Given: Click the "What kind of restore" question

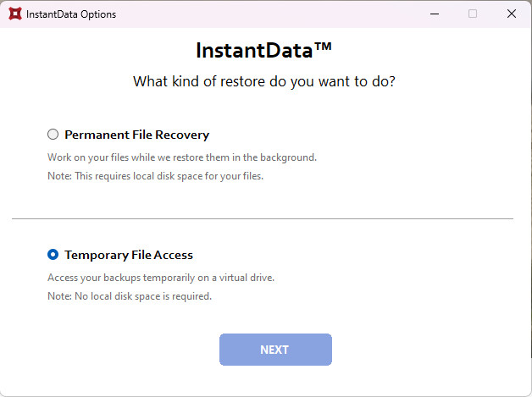Looking at the screenshot, I should point(265,82).
